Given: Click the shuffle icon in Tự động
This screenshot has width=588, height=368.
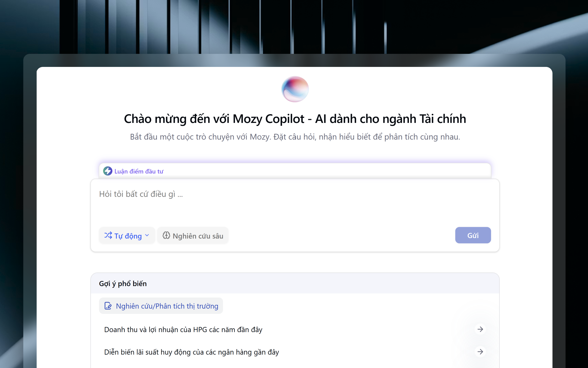Looking at the screenshot, I should [108, 235].
